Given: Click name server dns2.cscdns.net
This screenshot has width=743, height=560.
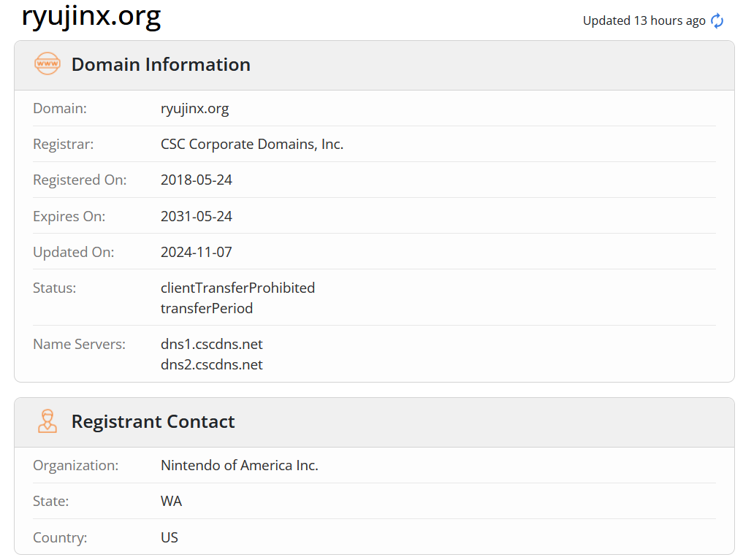Looking at the screenshot, I should point(211,364).
